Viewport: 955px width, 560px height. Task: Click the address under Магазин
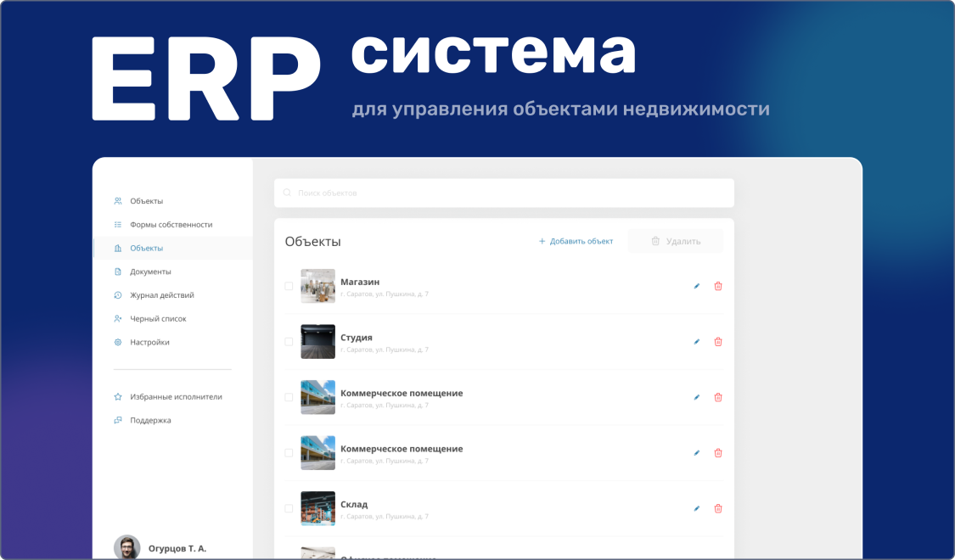coord(385,294)
